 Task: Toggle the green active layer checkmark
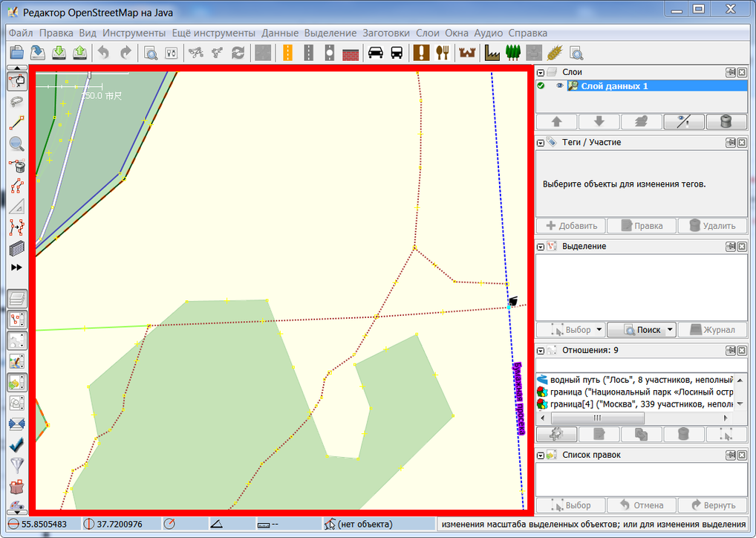pos(541,85)
